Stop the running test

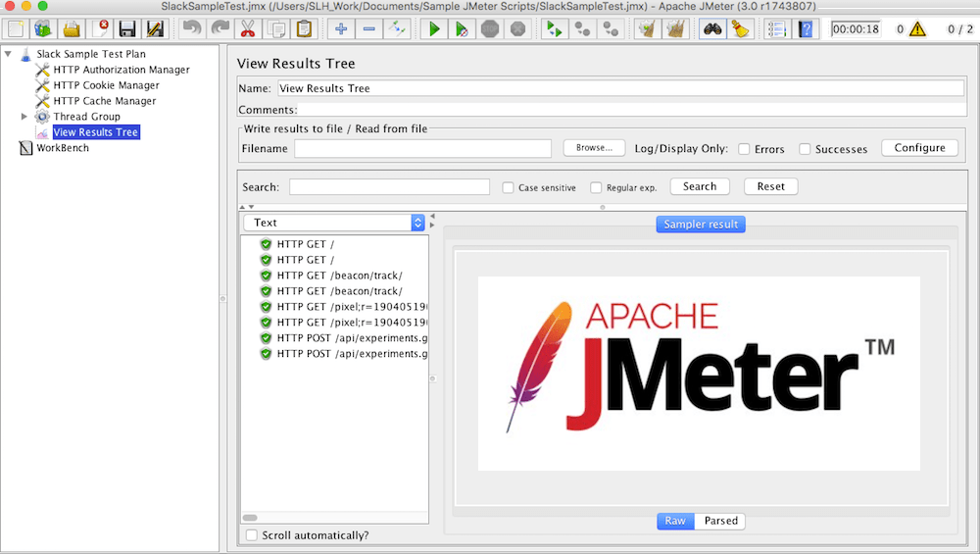click(490, 28)
